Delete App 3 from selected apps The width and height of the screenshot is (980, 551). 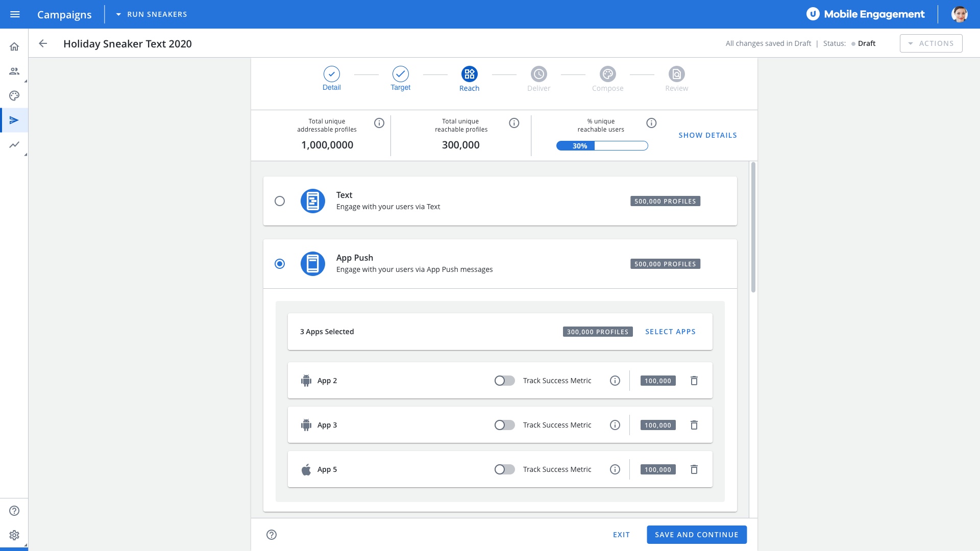tap(694, 425)
